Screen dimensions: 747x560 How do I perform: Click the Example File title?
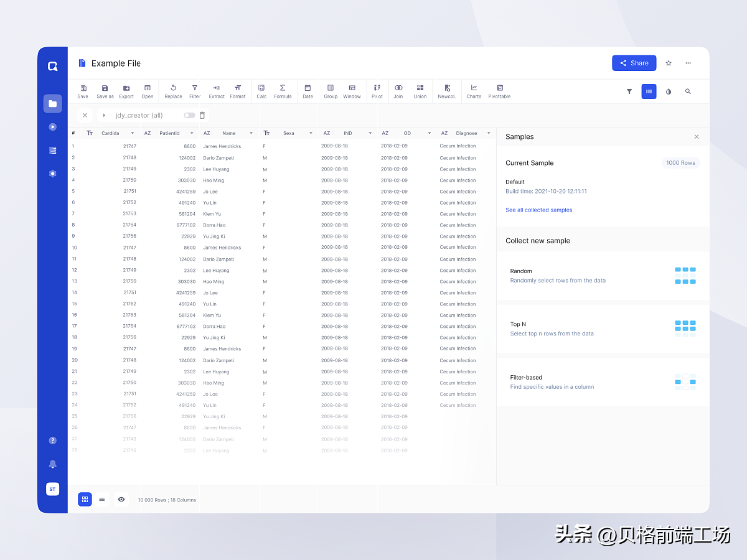(116, 63)
